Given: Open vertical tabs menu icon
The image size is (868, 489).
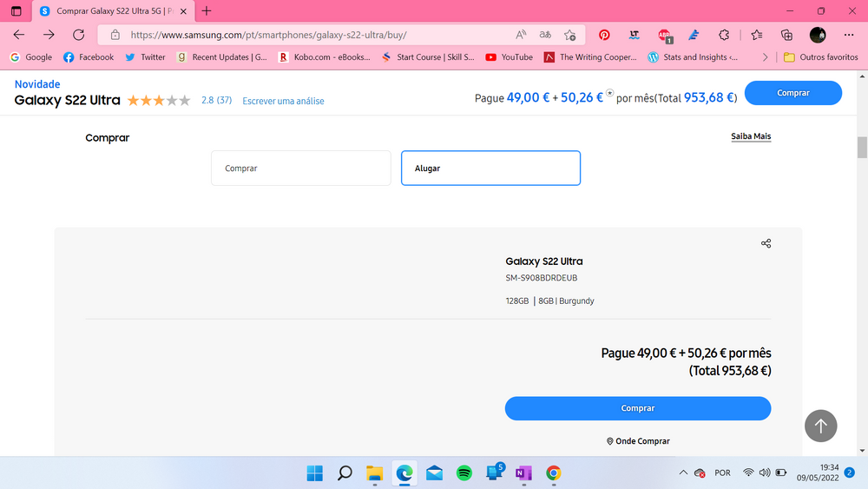Looking at the screenshot, I should click(x=16, y=10).
